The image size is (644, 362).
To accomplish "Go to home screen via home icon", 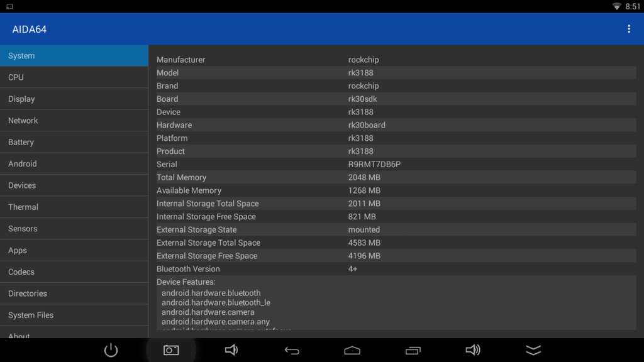I will tap(352, 350).
